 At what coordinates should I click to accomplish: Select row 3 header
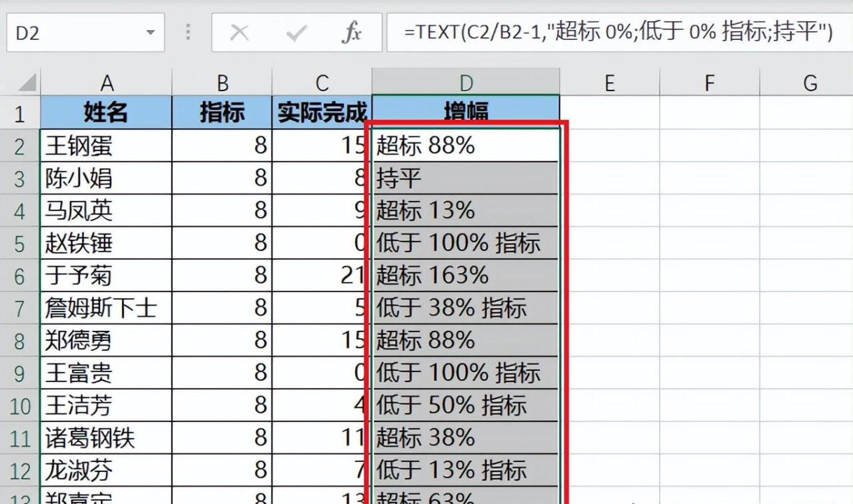(19, 178)
